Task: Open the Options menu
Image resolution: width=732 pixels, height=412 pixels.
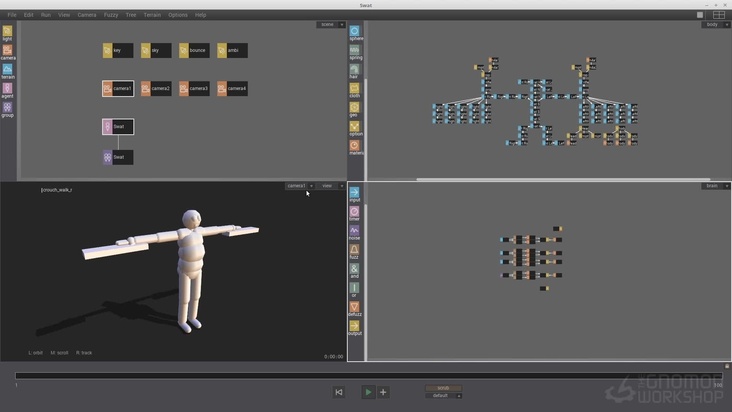Action: (178, 15)
